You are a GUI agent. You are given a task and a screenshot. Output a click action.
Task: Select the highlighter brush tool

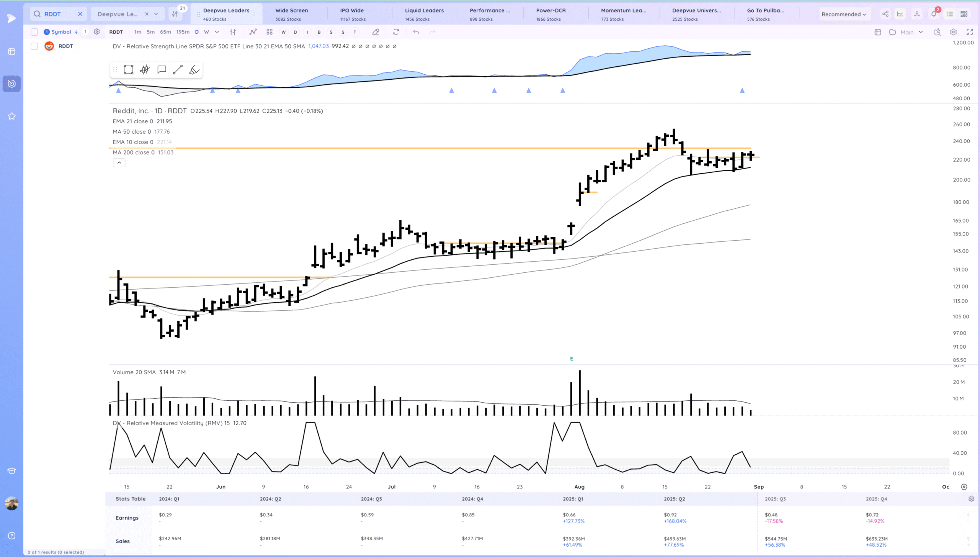tap(194, 70)
